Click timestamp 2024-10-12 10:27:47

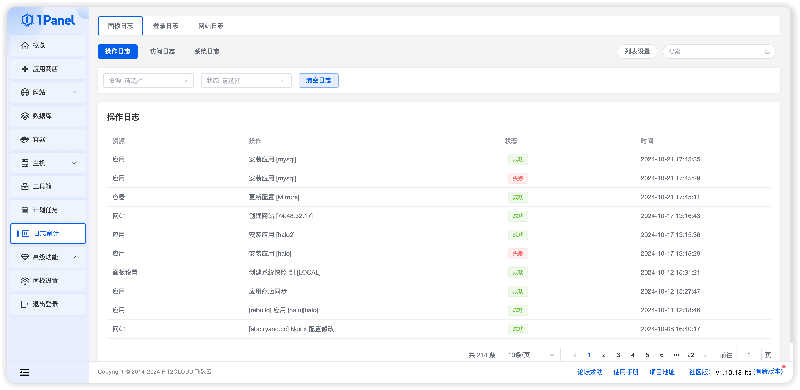pos(670,291)
